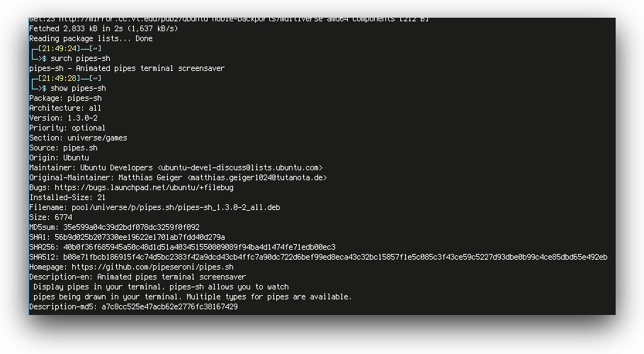Click Matthias Geiger's tutanota email address
This screenshot has height=354, width=644.
tap(256, 177)
